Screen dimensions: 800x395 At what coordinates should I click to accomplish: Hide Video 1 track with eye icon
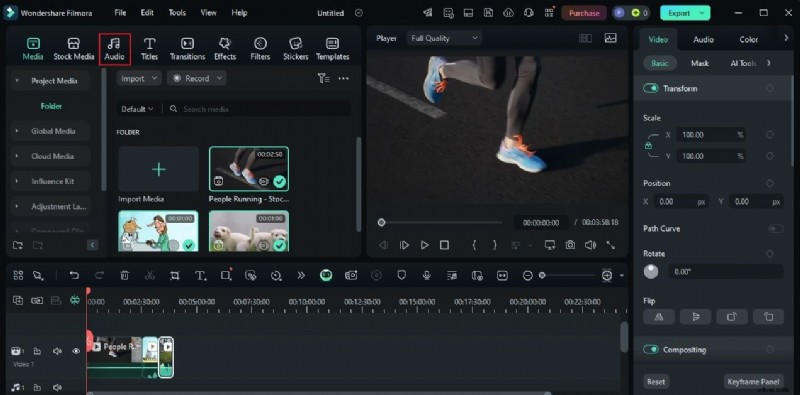pos(76,351)
